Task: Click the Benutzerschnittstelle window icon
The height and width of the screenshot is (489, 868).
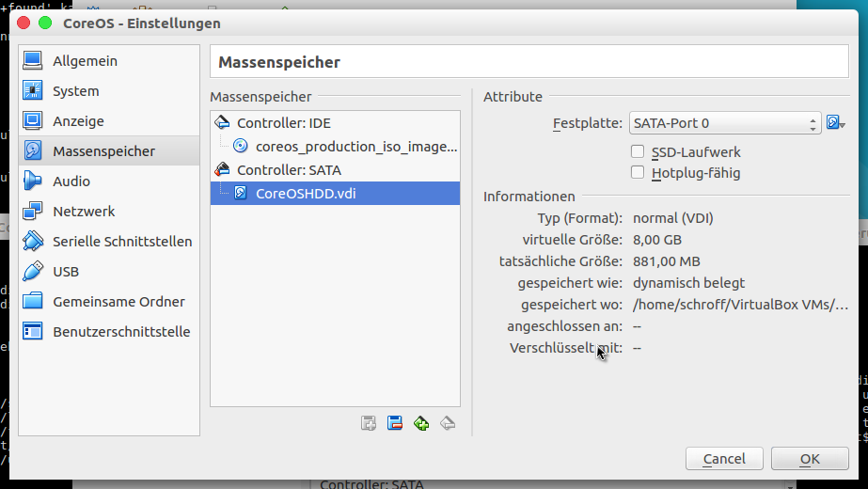Action: [x=33, y=331]
